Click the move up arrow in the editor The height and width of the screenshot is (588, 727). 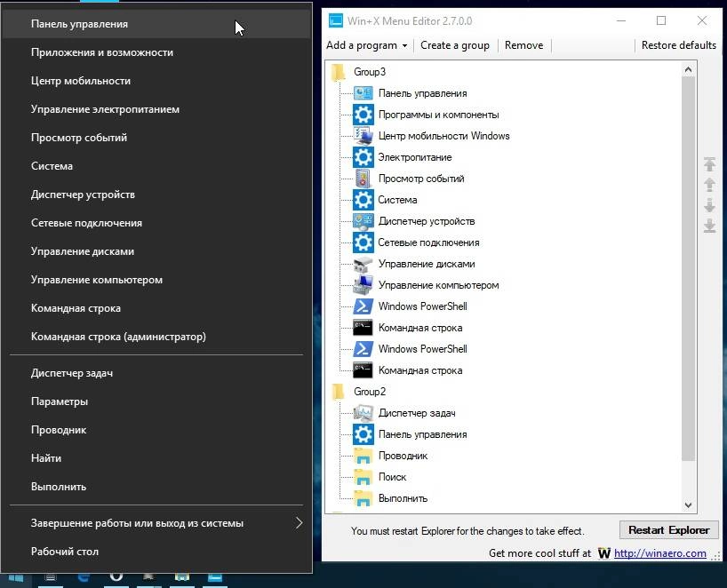[709, 185]
